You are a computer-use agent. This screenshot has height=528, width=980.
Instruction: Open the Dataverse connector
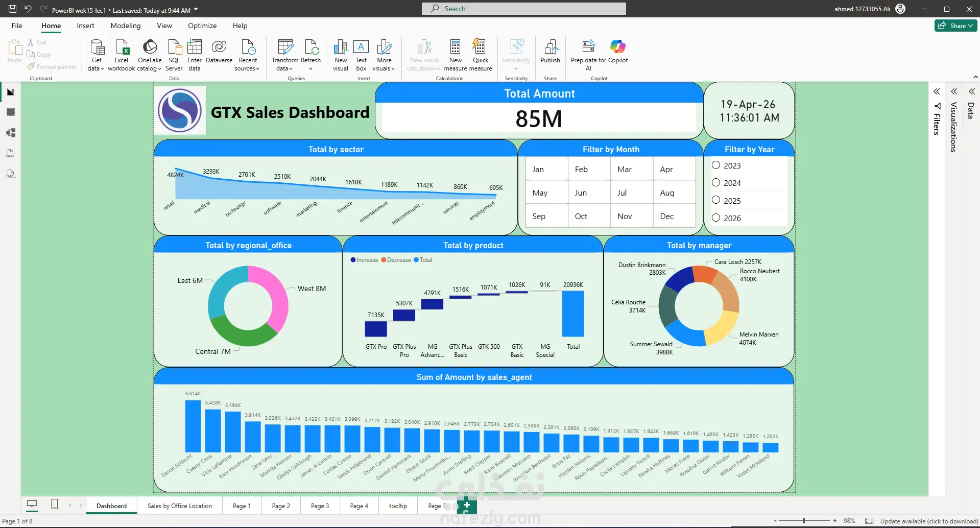219,51
